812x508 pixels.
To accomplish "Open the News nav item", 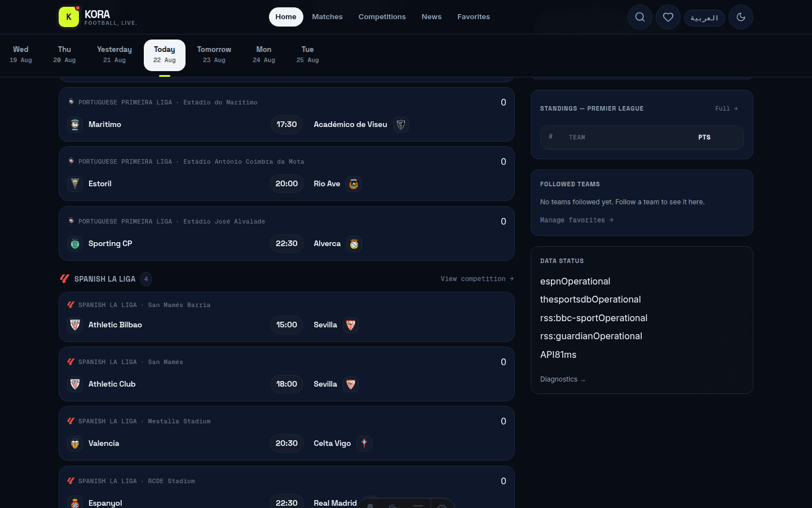I will 431,17.
